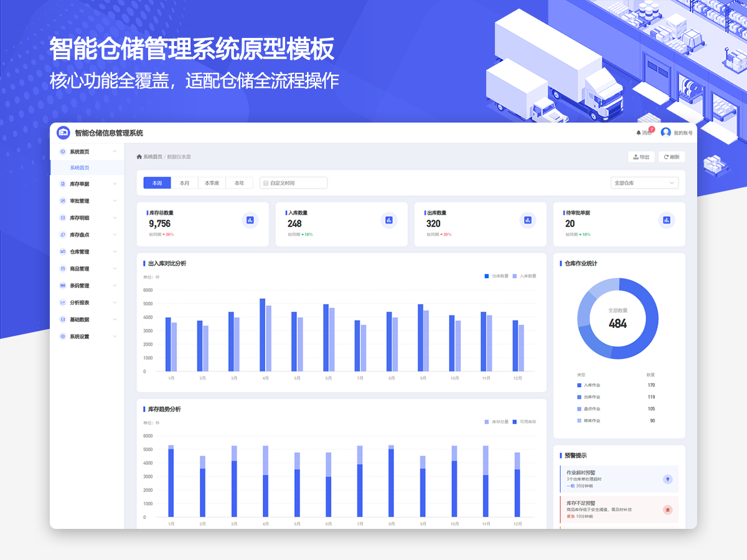Click the warehouse logo icon in header
The width and height of the screenshot is (747, 560).
(x=63, y=133)
